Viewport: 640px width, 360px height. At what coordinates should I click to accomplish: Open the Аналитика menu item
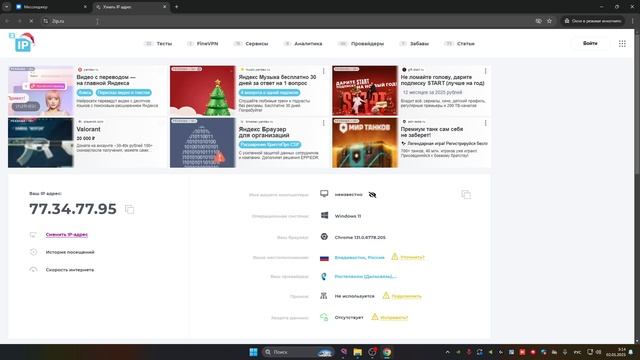click(308, 44)
